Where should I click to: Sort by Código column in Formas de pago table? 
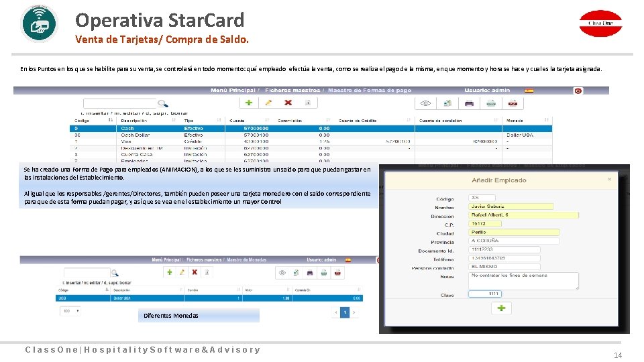click(93, 120)
